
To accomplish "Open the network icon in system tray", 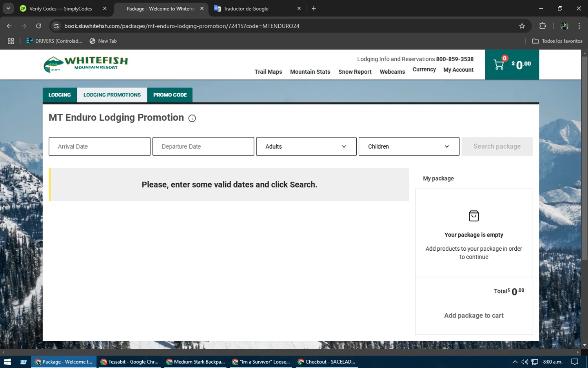I will pyautogui.click(x=535, y=362).
